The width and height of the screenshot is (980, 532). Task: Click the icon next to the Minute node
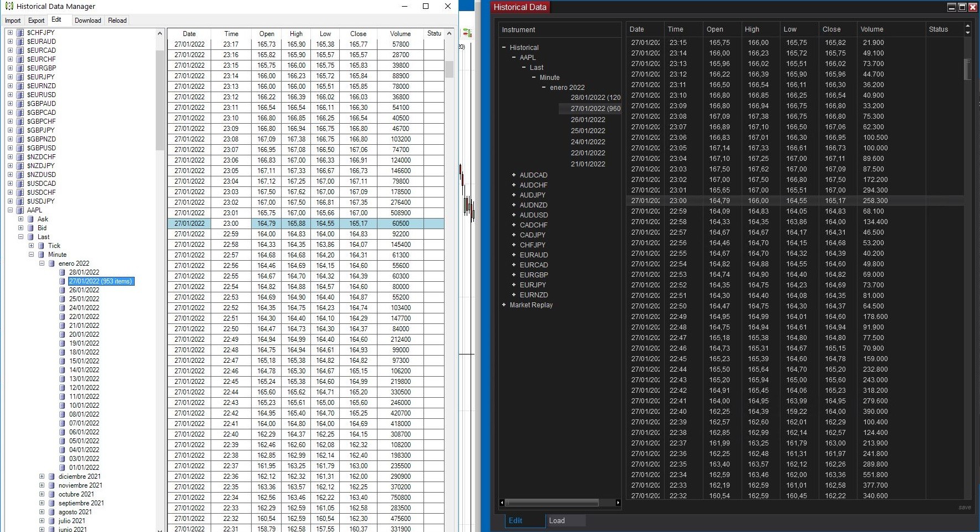click(x=41, y=255)
